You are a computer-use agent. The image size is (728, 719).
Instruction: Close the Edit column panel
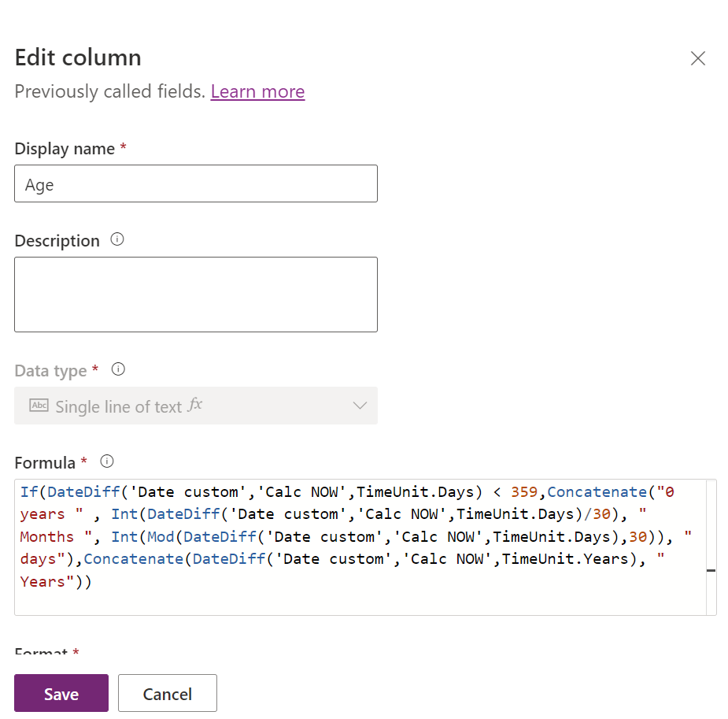click(x=697, y=58)
